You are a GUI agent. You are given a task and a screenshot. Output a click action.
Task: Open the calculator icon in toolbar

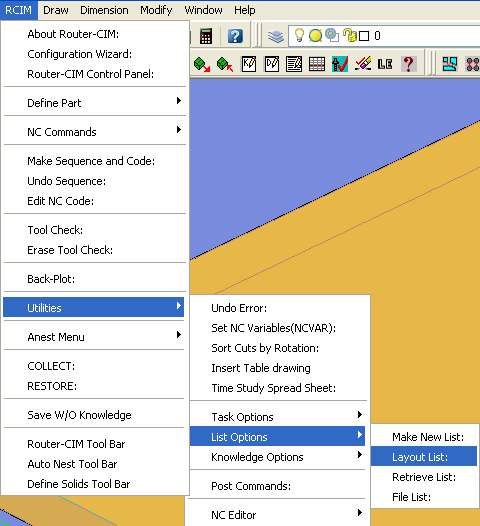coord(206,36)
